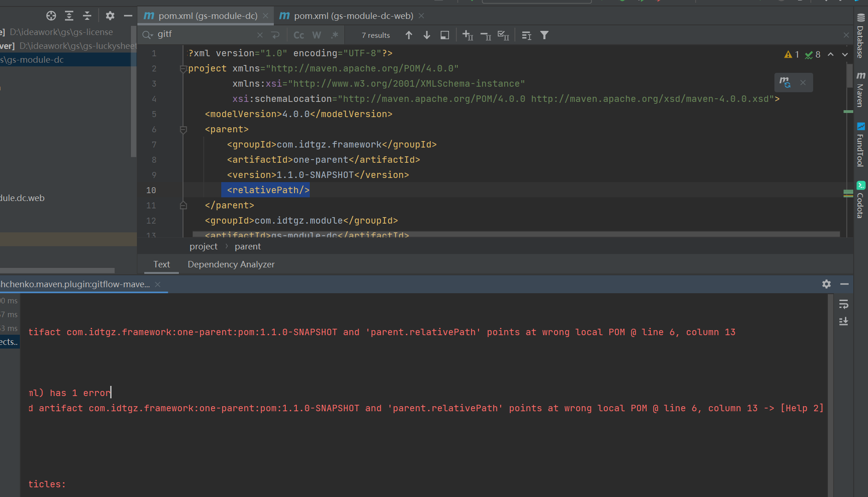Open project panel settings gear
Image resolution: width=868 pixels, height=497 pixels.
click(x=110, y=16)
